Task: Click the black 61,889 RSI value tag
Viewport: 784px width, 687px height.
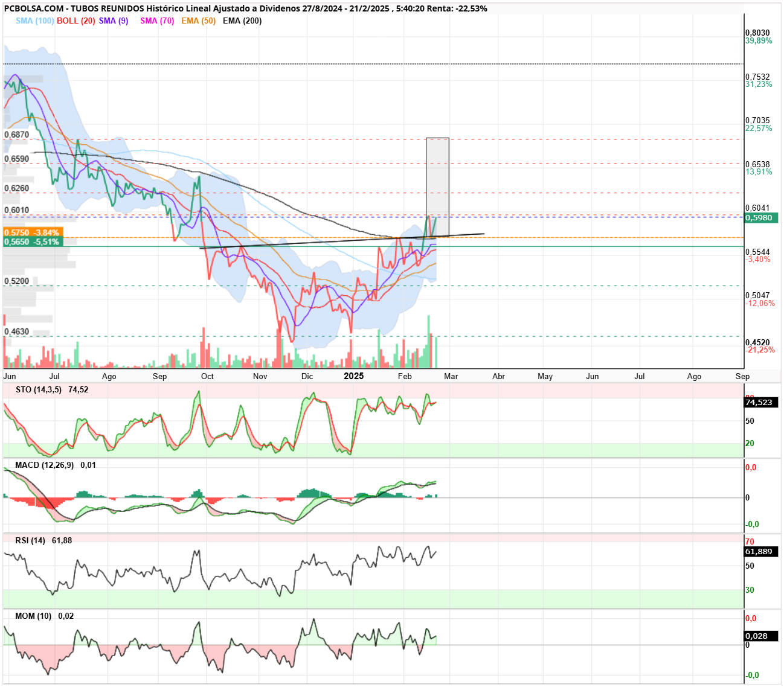Action: pyautogui.click(x=761, y=551)
